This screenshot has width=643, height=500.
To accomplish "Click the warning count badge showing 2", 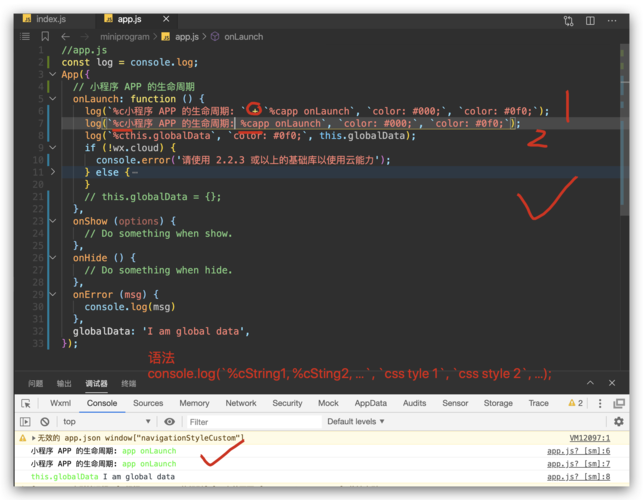I will pos(575,403).
